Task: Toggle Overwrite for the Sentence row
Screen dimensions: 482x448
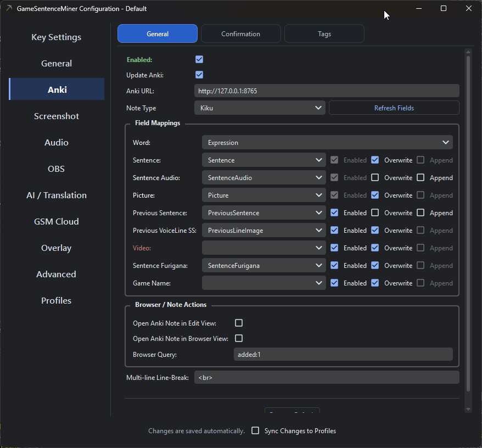Action: (375, 160)
